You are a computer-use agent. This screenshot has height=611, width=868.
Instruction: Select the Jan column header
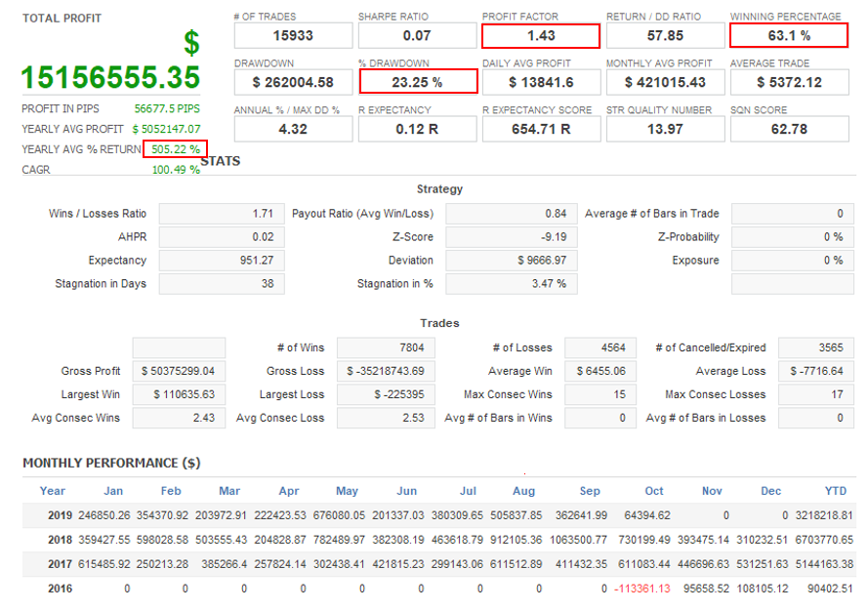tap(113, 491)
